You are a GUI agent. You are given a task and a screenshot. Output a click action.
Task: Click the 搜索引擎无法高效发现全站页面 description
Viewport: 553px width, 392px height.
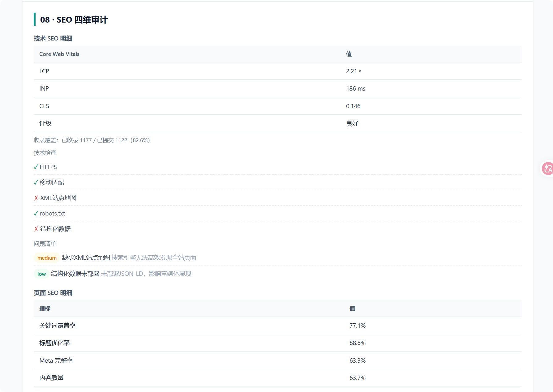click(x=154, y=258)
